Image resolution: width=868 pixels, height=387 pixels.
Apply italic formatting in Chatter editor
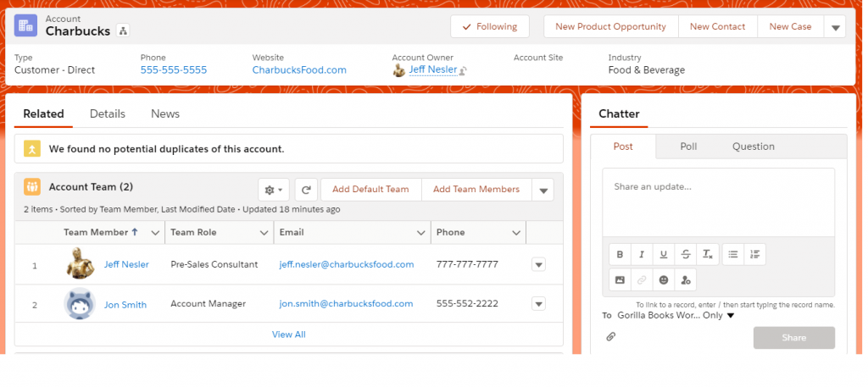tap(642, 254)
